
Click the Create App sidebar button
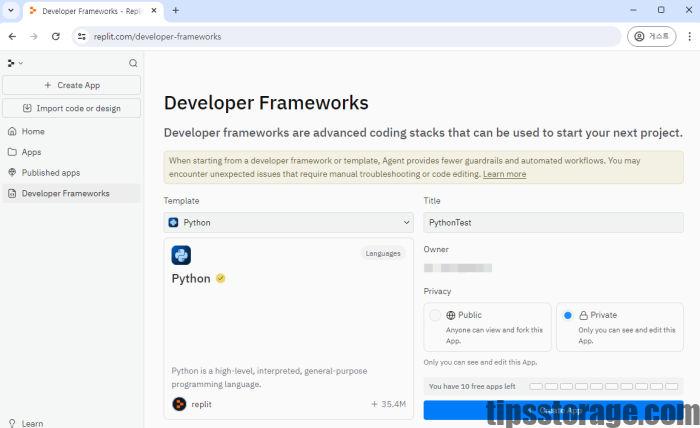tap(71, 85)
